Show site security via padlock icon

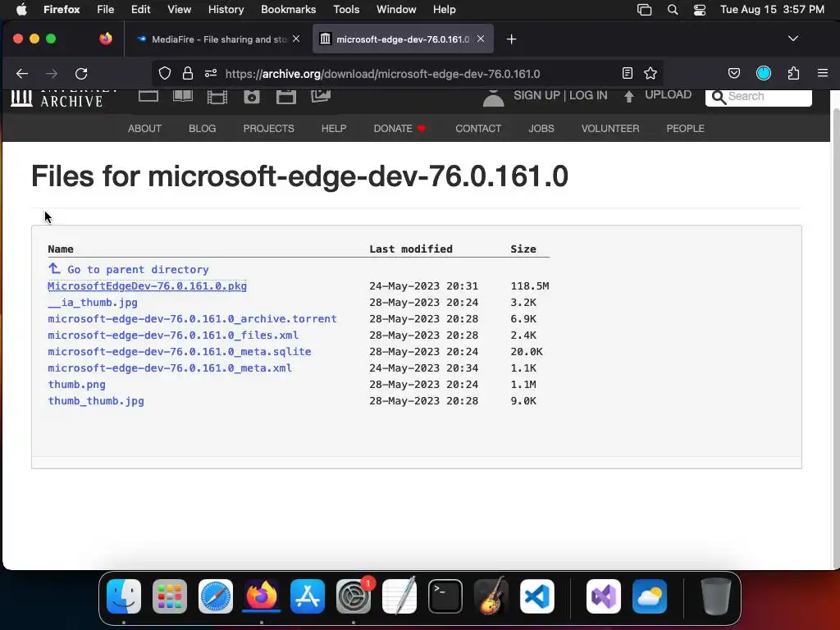188,73
